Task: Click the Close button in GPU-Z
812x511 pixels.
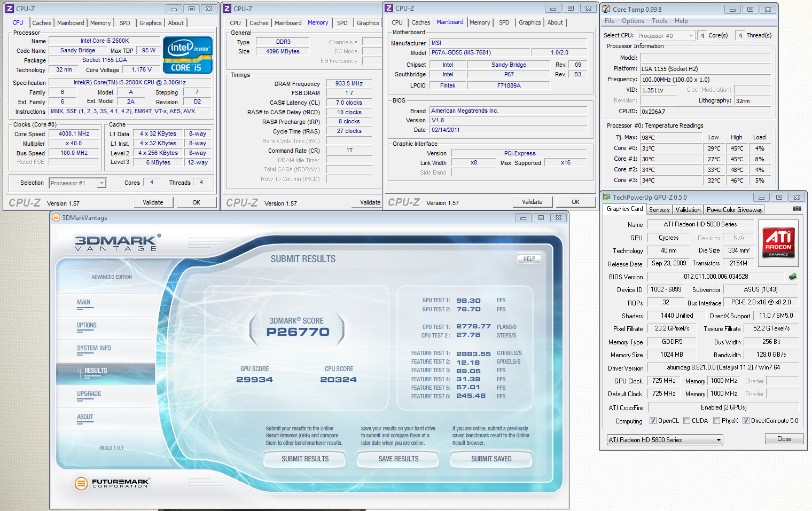Action: click(784, 439)
